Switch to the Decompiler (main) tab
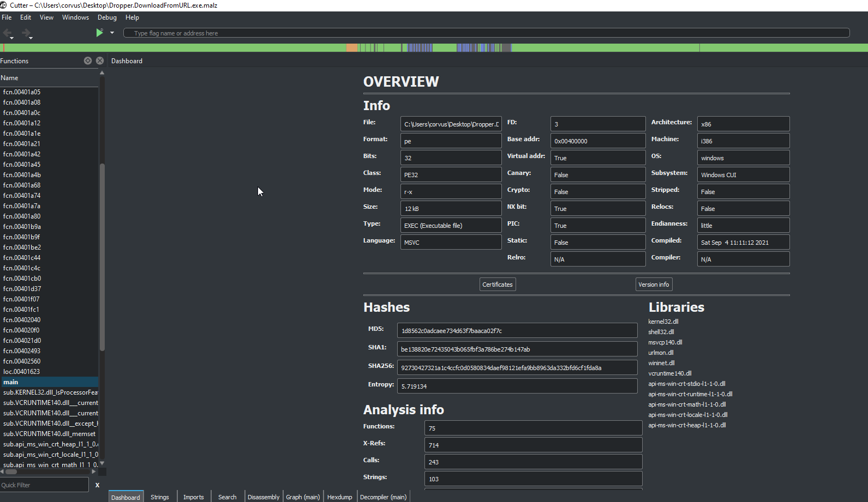 click(384, 497)
